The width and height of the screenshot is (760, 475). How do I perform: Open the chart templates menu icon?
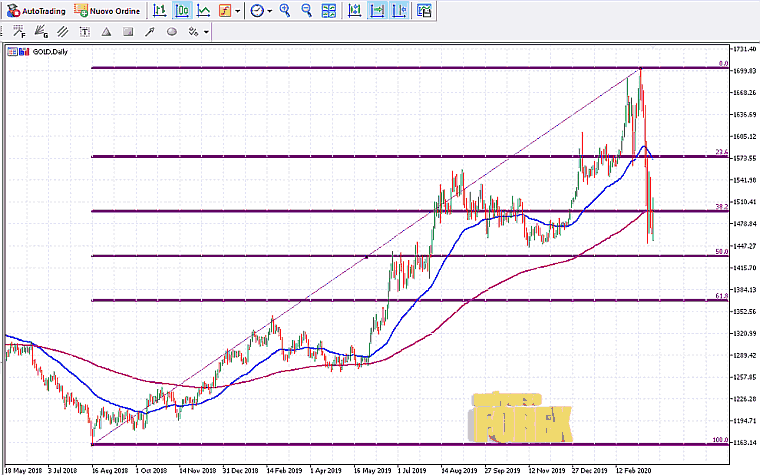(424, 11)
